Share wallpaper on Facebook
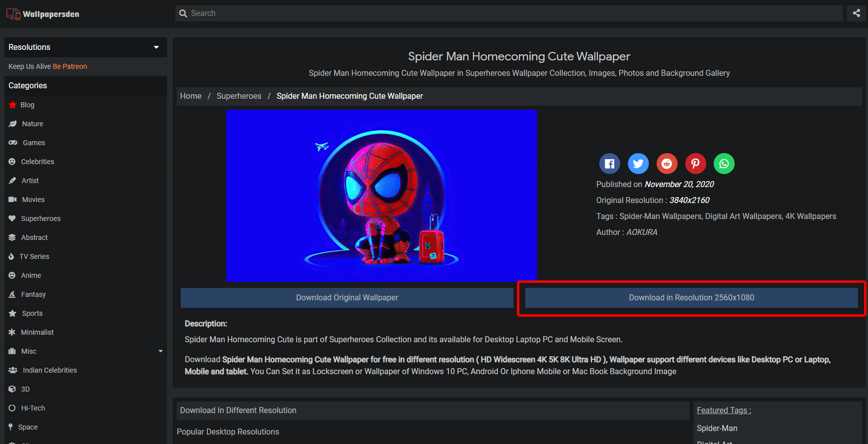 610,164
